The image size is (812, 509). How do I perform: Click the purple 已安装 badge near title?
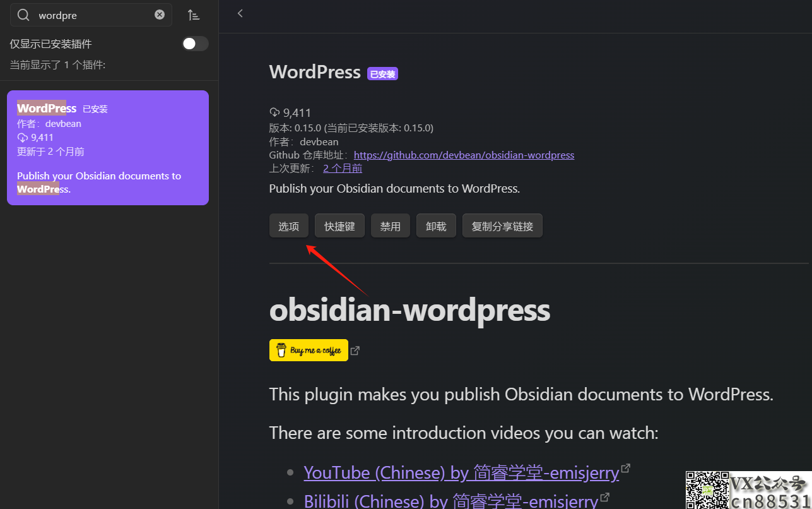(x=382, y=74)
